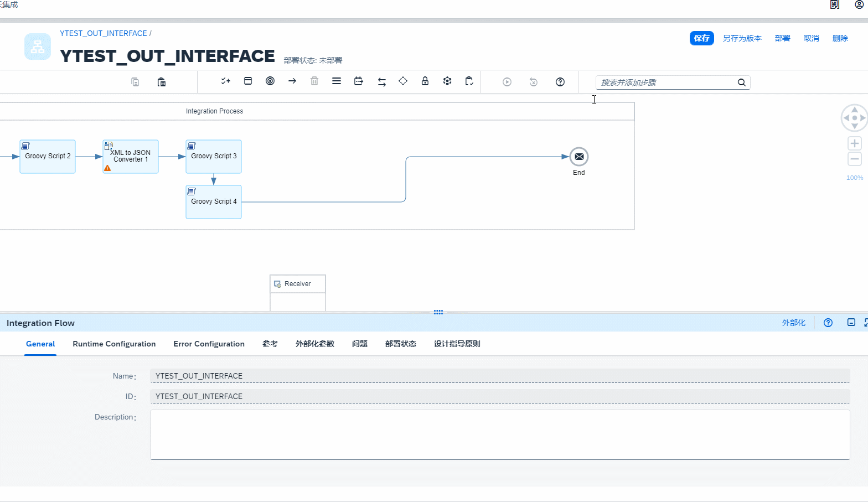868x502 pixels.
Task: Open the toolbar help question mark icon
Action: tap(560, 82)
